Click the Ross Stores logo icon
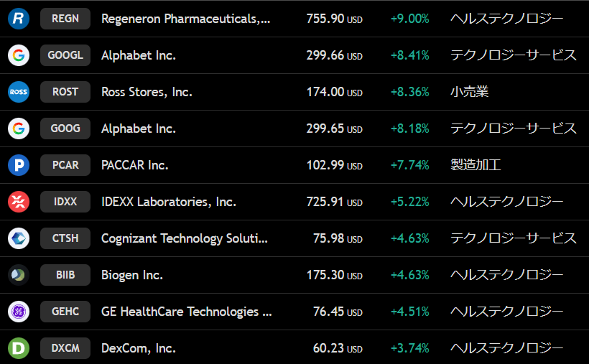The width and height of the screenshot is (589, 364). (19, 92)
